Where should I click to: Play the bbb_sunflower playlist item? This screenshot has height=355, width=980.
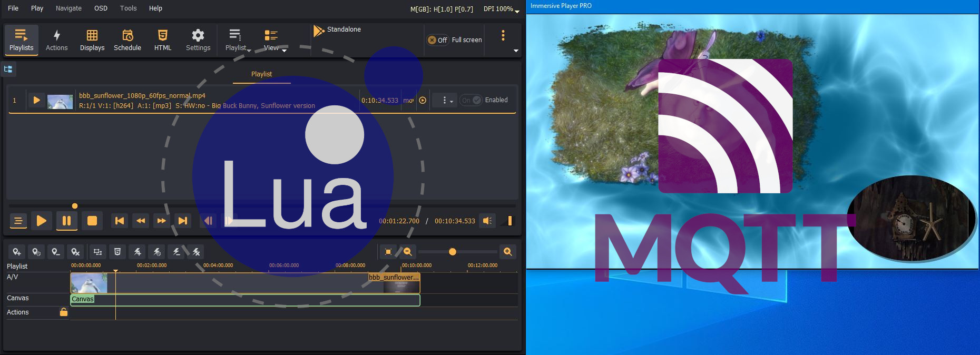click(36, 100)
